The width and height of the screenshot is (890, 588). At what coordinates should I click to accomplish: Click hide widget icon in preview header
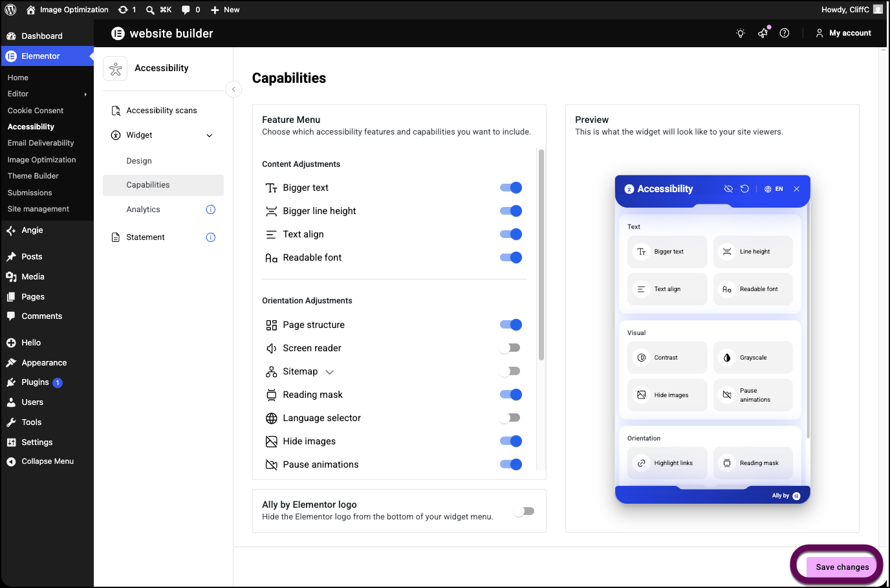pyautogui.click(x=728, y=189)
